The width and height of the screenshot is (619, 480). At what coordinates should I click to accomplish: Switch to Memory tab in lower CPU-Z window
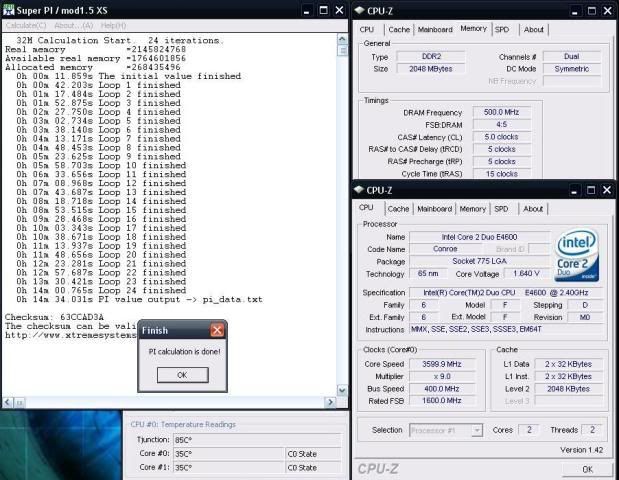point(473,209)
